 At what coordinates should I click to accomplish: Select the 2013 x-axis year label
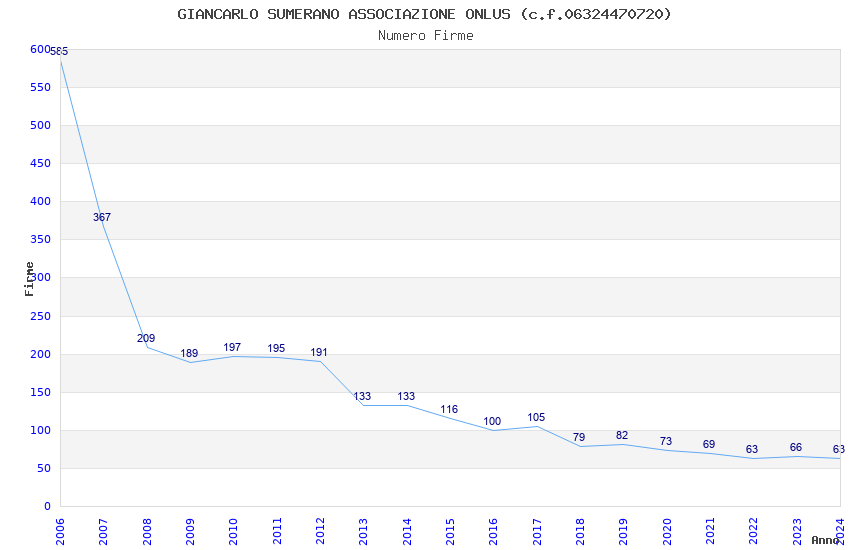pyautogui.click(x=363, y=532)
